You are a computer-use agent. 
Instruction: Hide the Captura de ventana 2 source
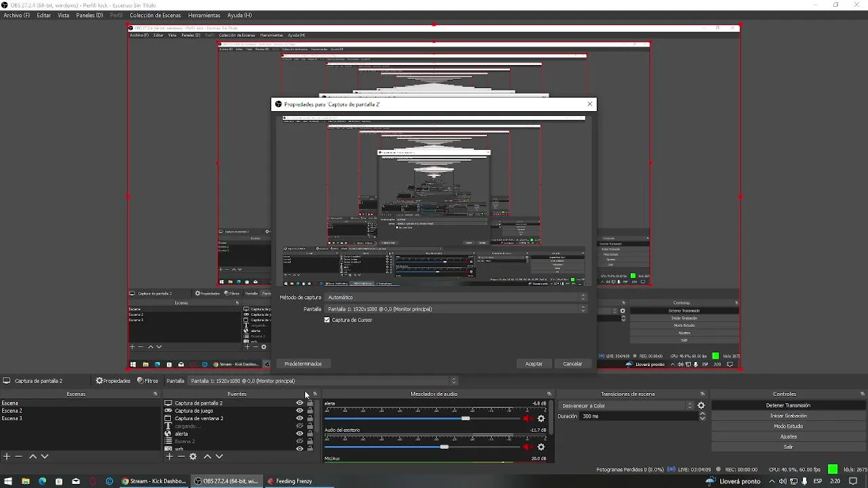point(300,418)
